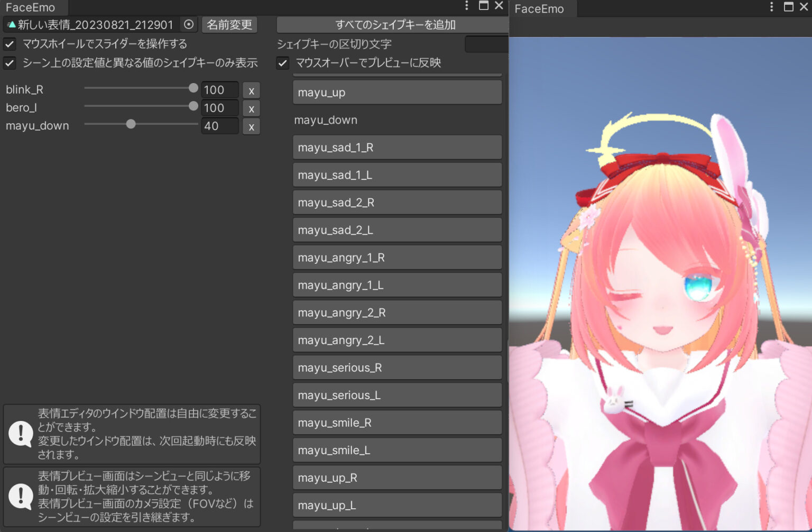Select the left FaceEmo editor tab
Viewport: 812px width, 532px height.
(32, 7)
